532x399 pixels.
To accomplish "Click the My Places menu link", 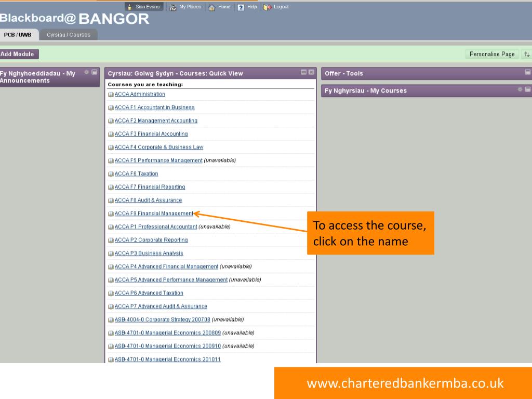I will (x=190, y=7).
